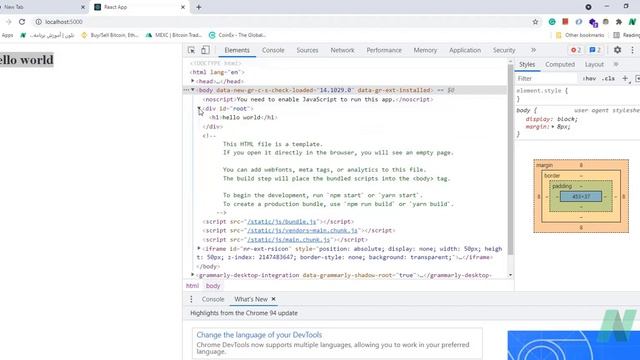
Task: Select the What's New drawer tab
Action: pyautogui.click(x=251, y=299)
